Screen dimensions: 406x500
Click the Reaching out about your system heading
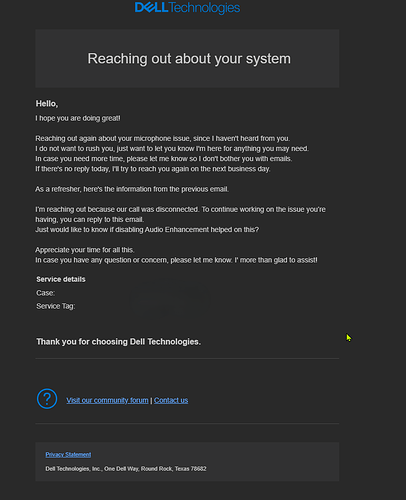[x=189, y=59]
